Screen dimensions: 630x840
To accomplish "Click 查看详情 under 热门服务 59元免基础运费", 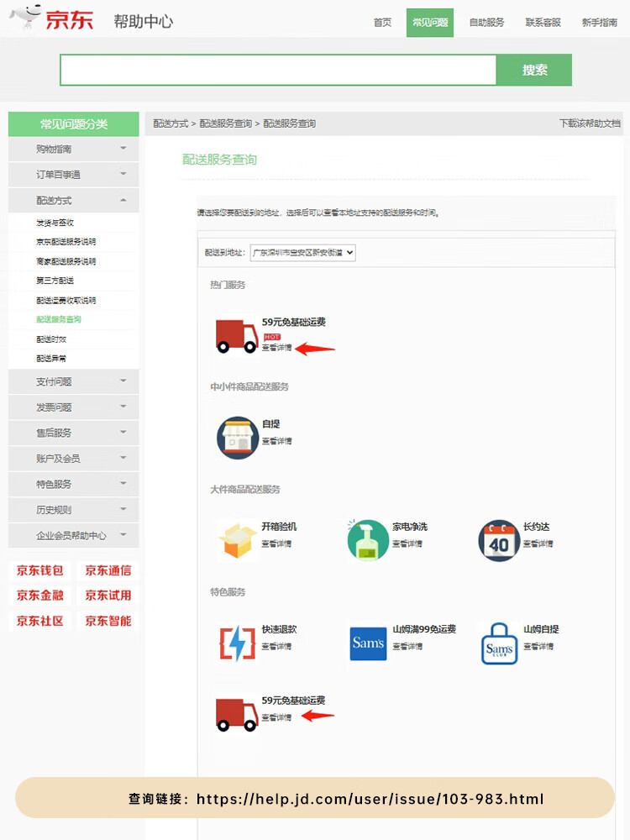I will point(276,348).
